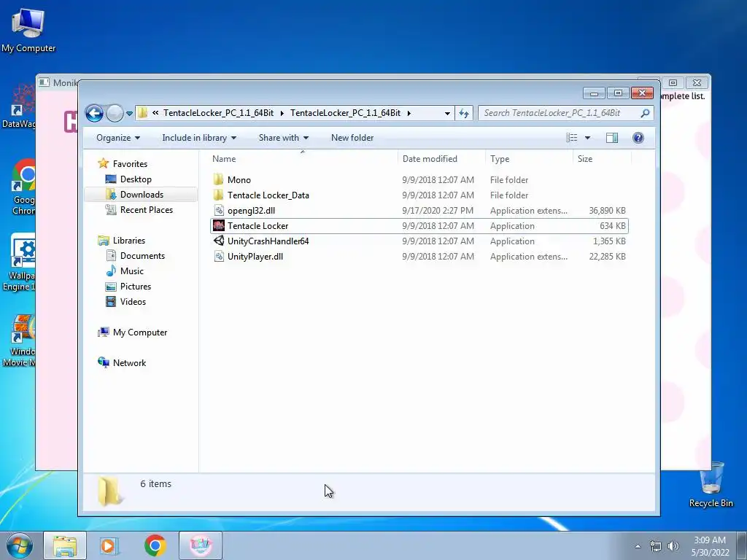747x560 pixels.
Task: Select the UnityPlayer.dll file icon
Action: 218,256
